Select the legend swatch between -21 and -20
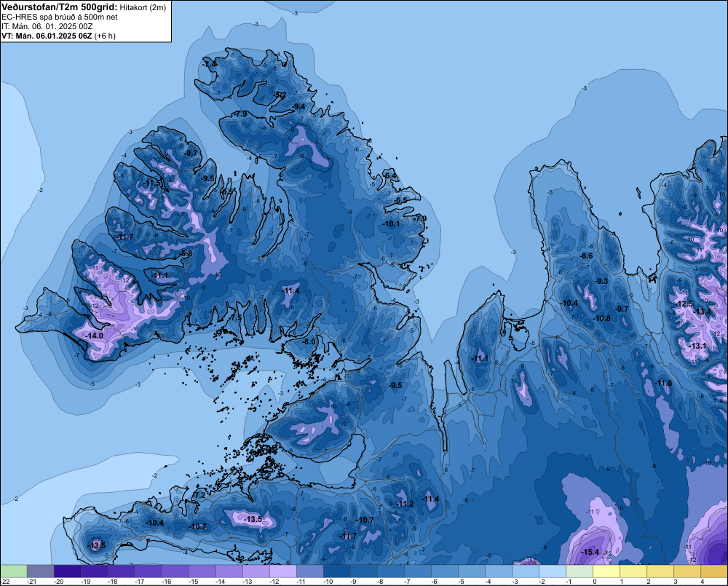 click(40, 571)
